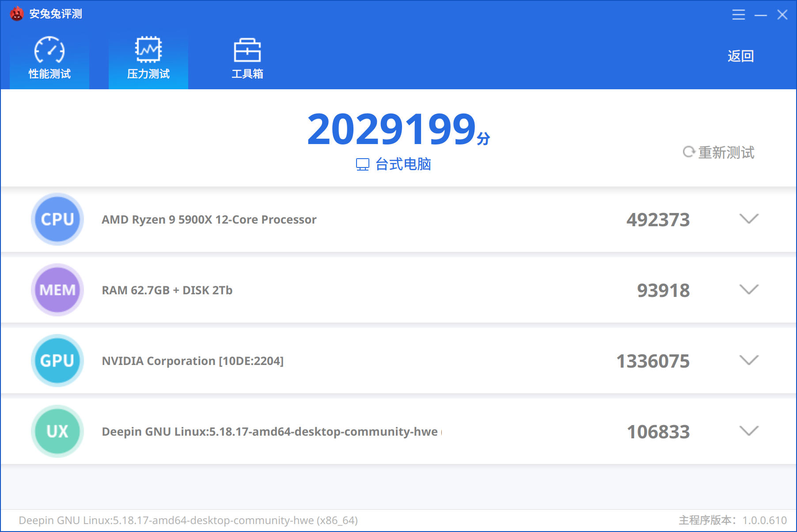Click the 安兔兔评测 window title
Image resolution: width=797 pixels, height=532 pixels.
[56, 14]
